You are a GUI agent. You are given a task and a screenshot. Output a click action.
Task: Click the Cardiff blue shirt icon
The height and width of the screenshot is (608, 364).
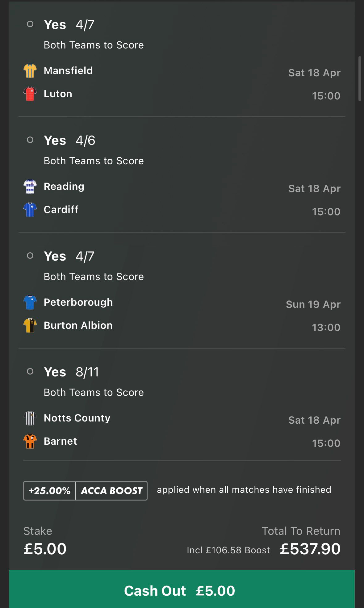click(30, 210)
